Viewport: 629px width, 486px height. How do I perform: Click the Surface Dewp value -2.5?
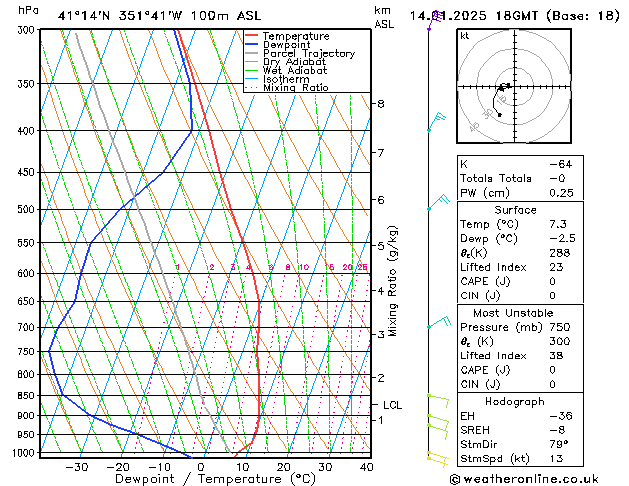(x=562, y=238)
